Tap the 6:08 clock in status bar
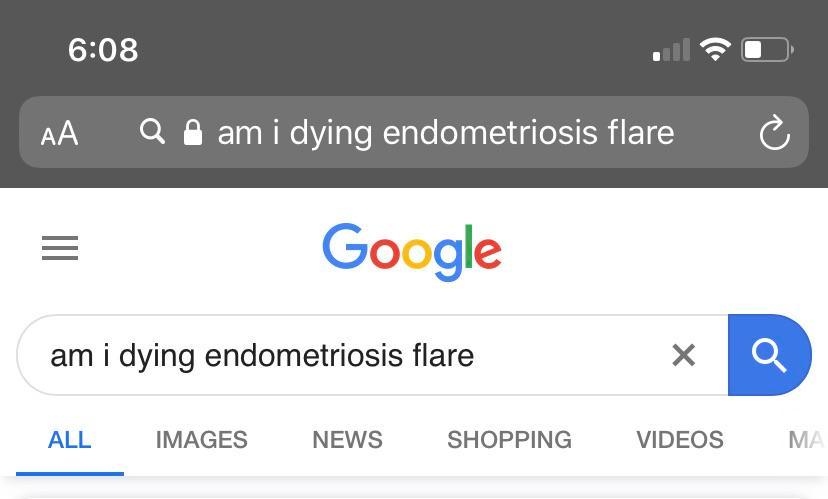 pyautogui.click(x=103, y=49)
